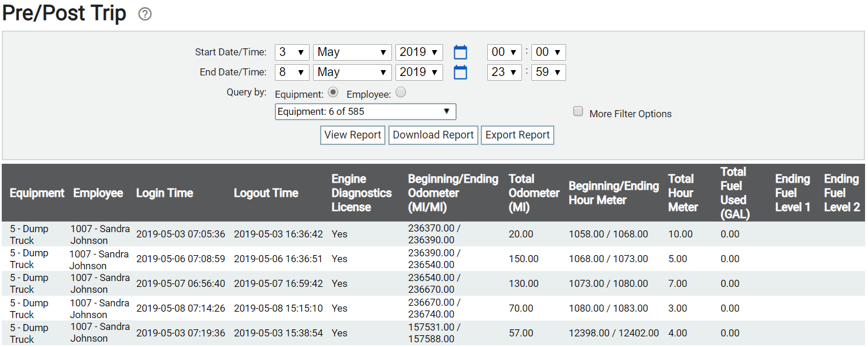Open the End Date day dropdown
The width and height of the screenshot is (868, 347).
(x=292, y=72)
